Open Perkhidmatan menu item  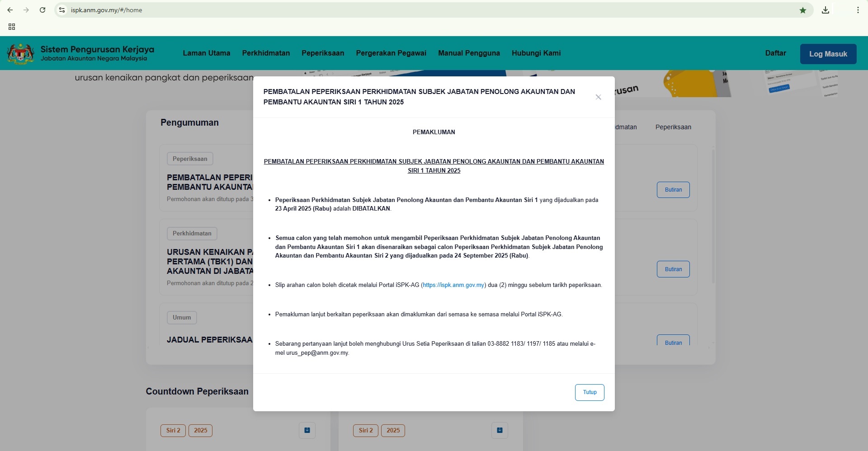266,53
